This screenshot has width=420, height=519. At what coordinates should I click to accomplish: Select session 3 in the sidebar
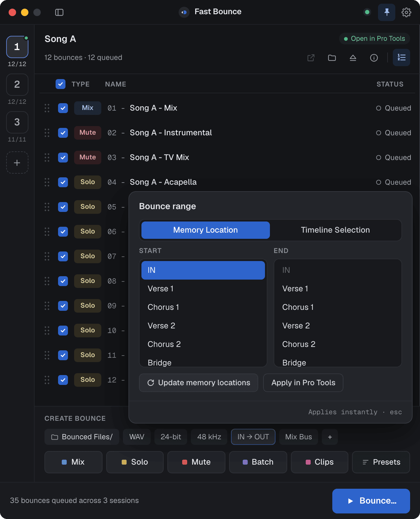tap(17, 122)
